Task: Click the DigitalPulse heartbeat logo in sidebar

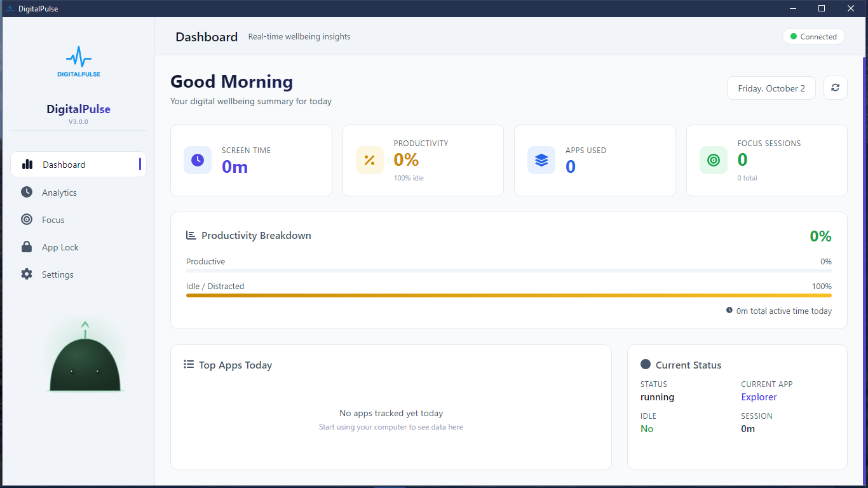Action: click(x=79, y=62)
